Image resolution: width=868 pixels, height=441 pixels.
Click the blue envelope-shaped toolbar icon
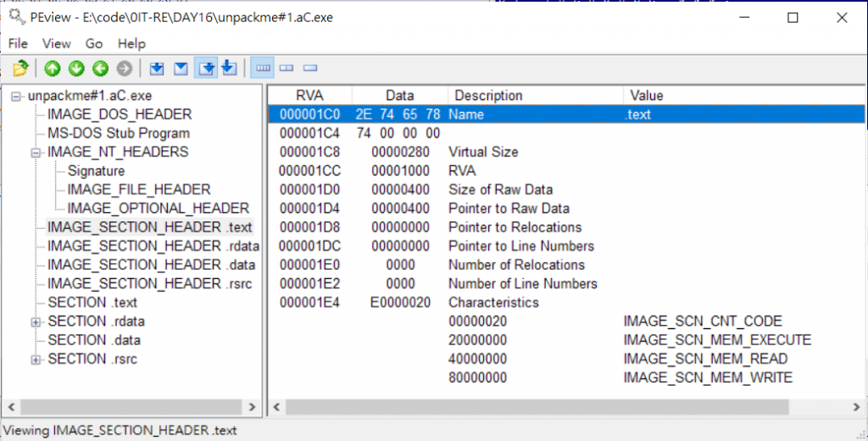click(x=181, y=68)
